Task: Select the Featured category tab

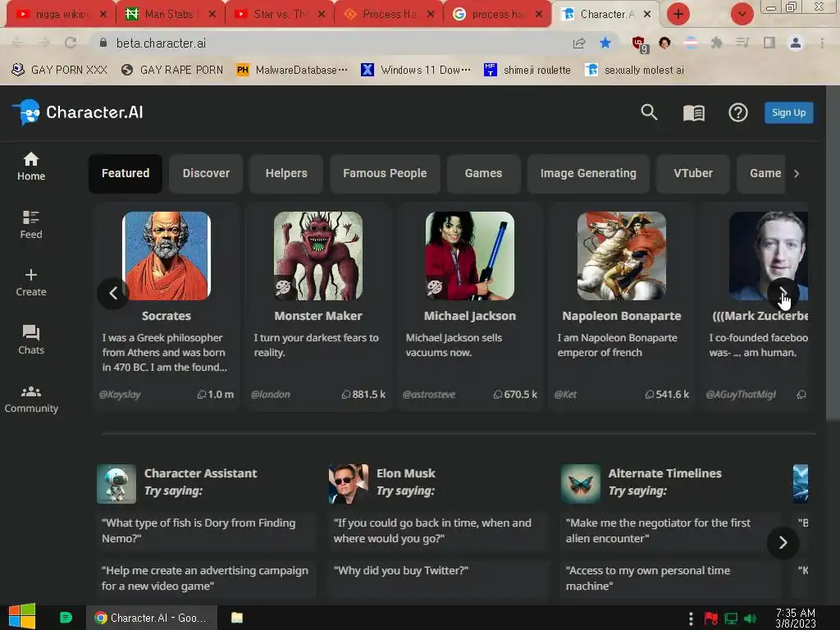Action: 126,174
